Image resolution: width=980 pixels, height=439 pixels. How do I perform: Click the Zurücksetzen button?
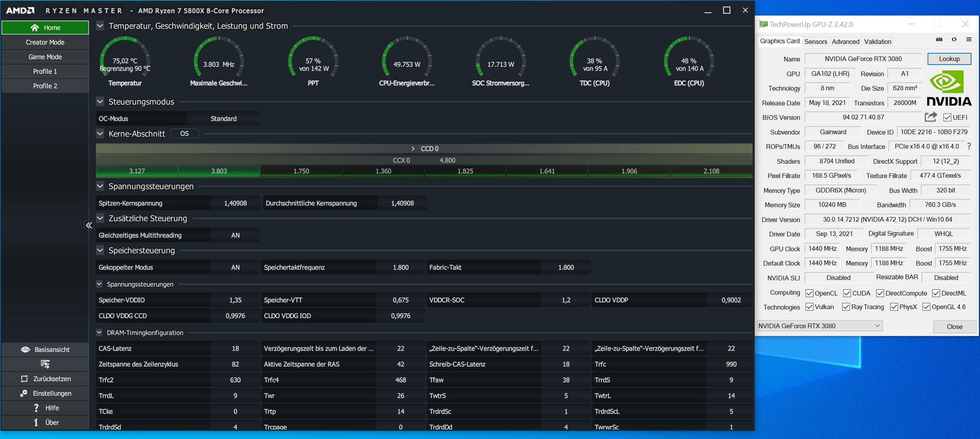tap(45, 379)
